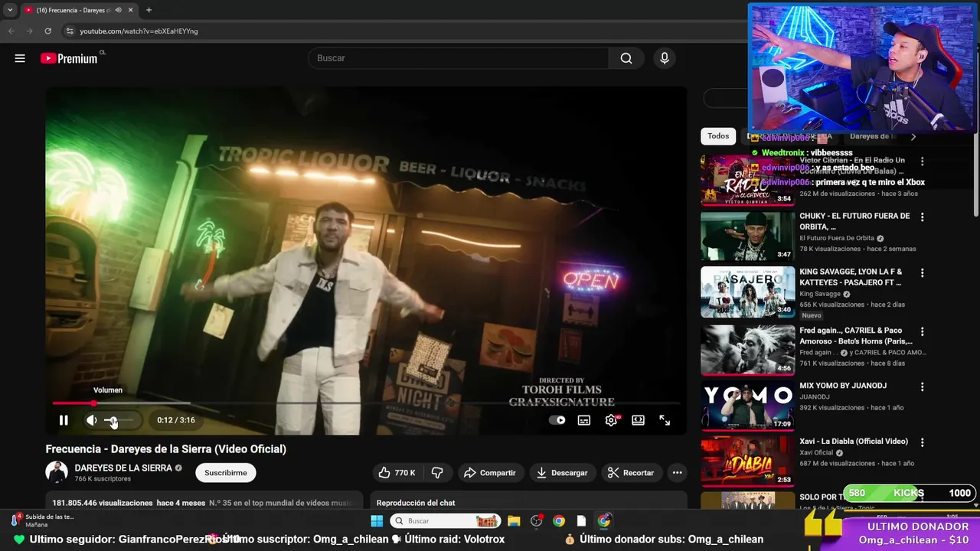Go back with browser back arrow
Viewport: 980px width, 551px height.
tap(11, 31)
